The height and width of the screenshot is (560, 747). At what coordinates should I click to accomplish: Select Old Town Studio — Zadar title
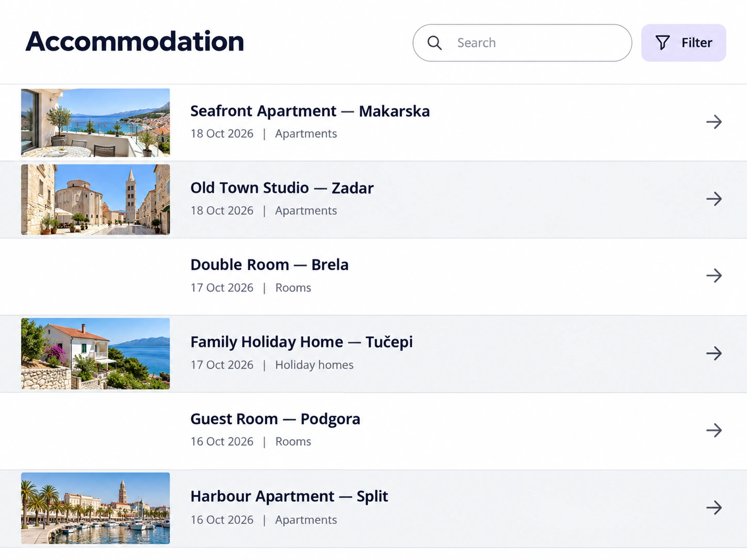(x=282, y=188)
